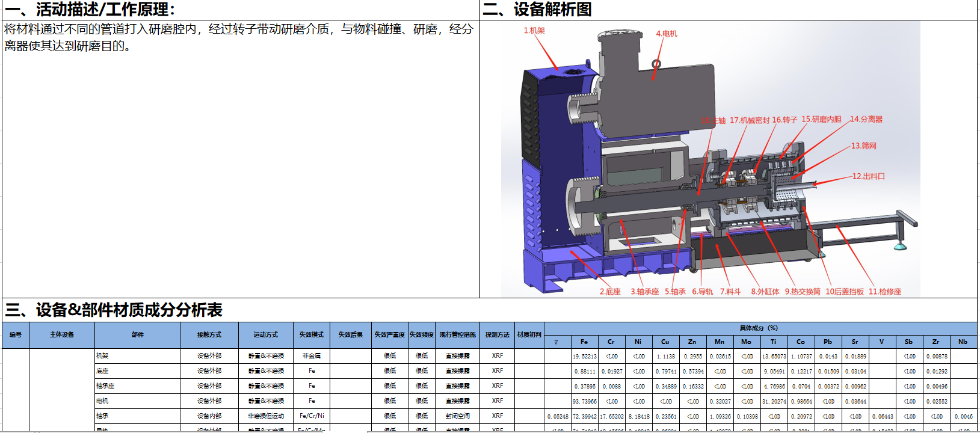The width and height of the screenshot is (980, 433).
Task: Select the 部件 column header
Action: coord(137,335)
